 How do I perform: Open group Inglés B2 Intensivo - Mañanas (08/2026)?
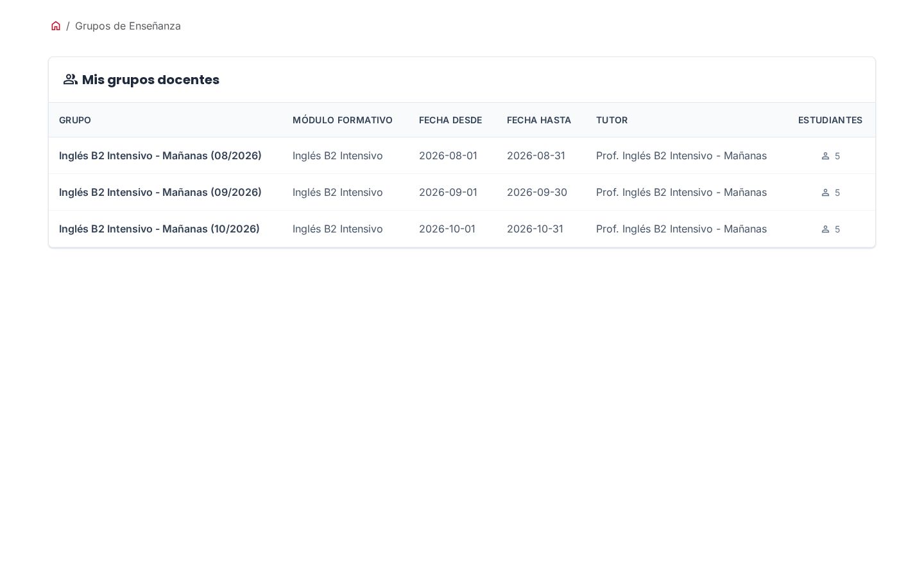tap(160, 155)
